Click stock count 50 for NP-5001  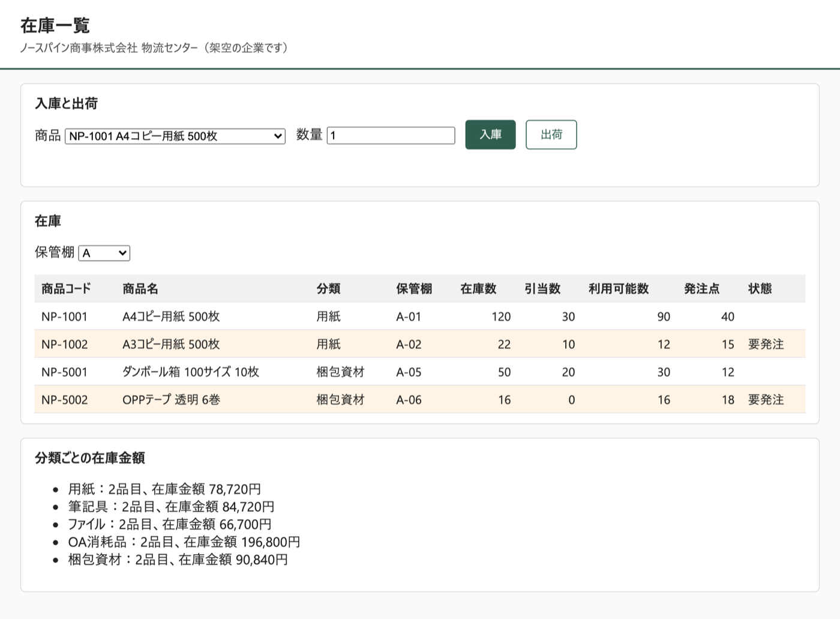504,372
